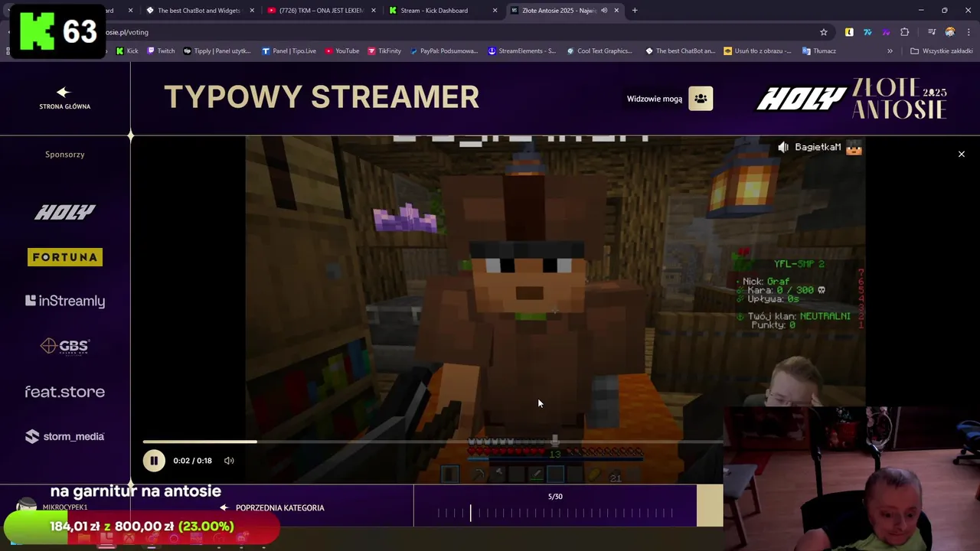Screen dimensions: 980x551
Task: Select the 'Złote Antosie 2025' browser tab
Action: pos(559,11)
